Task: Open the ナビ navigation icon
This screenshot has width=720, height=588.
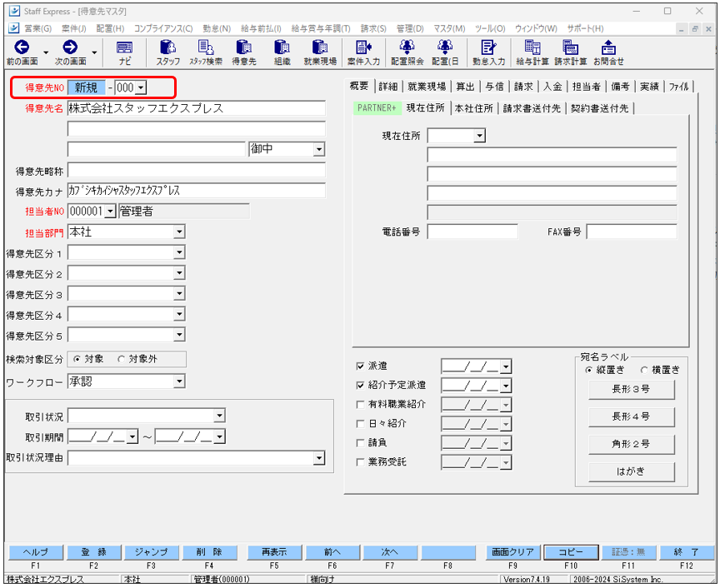Action: click(124, 52)
